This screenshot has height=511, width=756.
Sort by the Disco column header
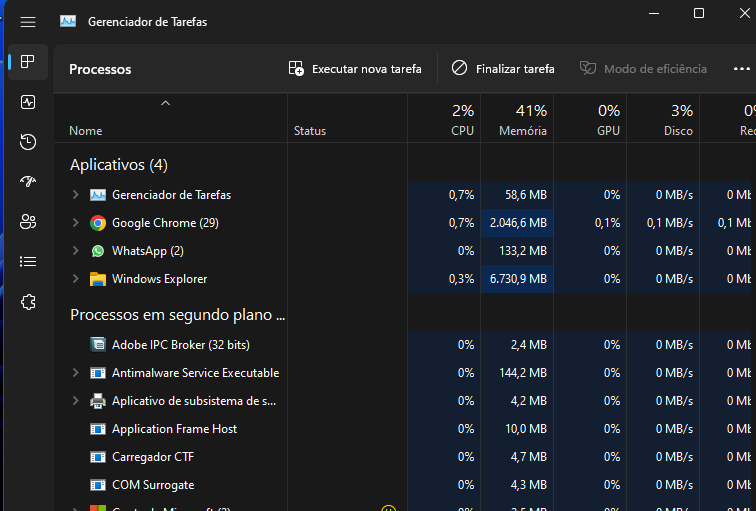663,118
